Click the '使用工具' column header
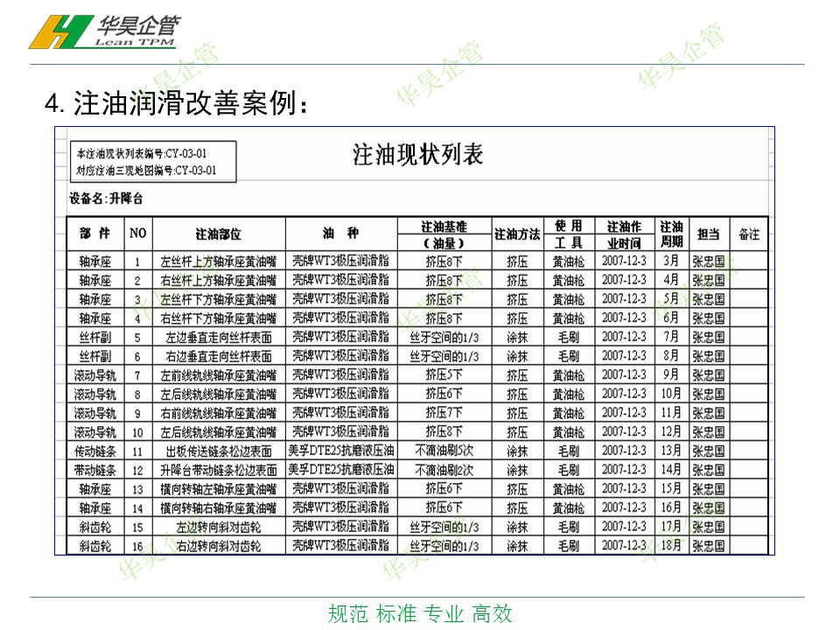840x630 pixels. 569,234
